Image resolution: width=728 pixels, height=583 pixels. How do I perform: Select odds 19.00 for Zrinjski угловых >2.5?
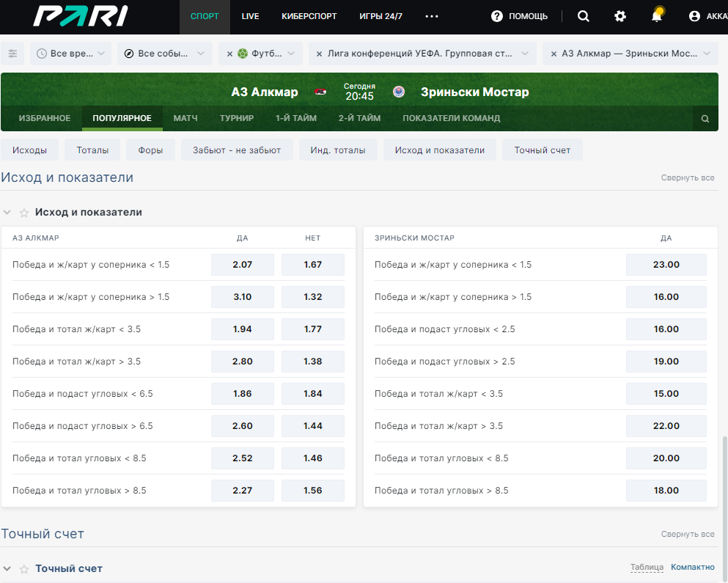point(666,362)
